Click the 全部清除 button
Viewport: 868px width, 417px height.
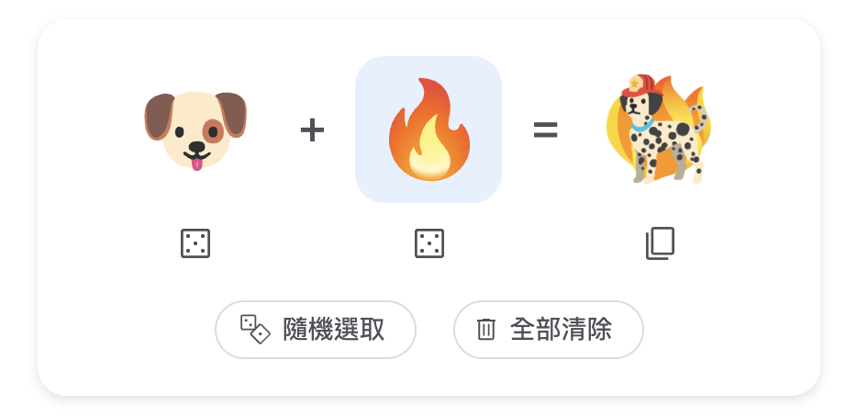(x=549, y=330)
